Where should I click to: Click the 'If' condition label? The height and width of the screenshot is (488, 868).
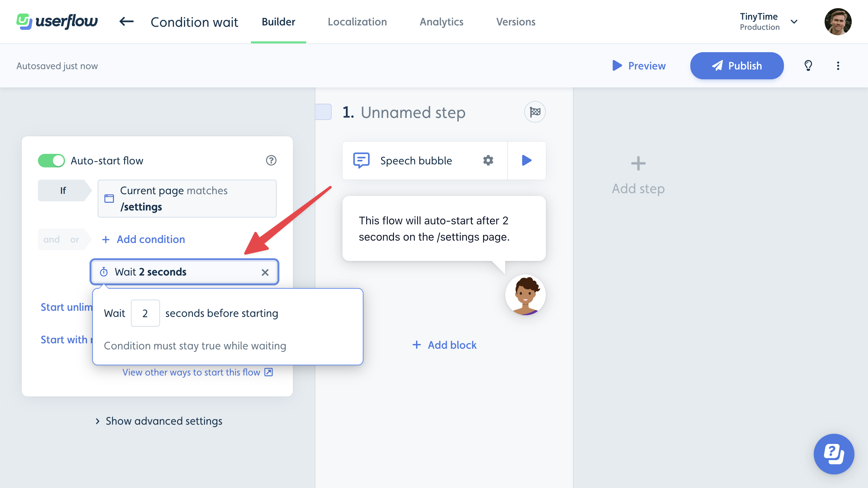tap(63, 190)
